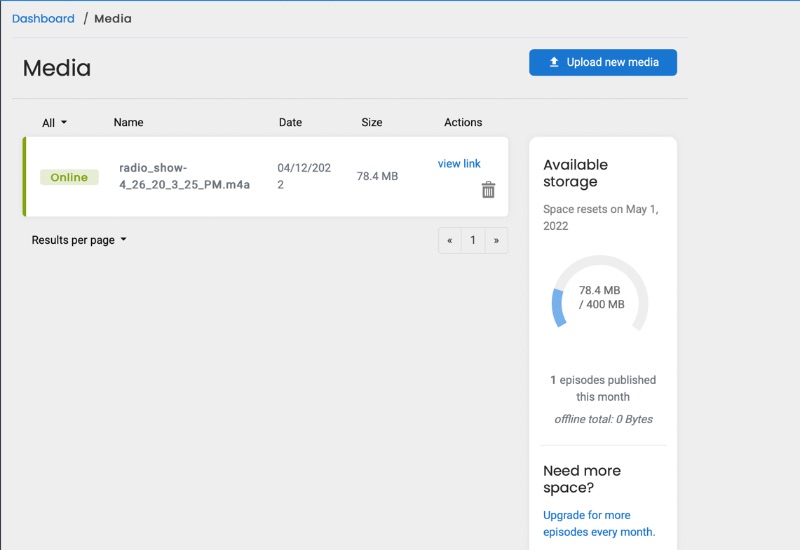Click file name radio_show-4_26_20_3_25_PM.m4a
Viewport: 800px width, 550px height.
coord(184,176)
